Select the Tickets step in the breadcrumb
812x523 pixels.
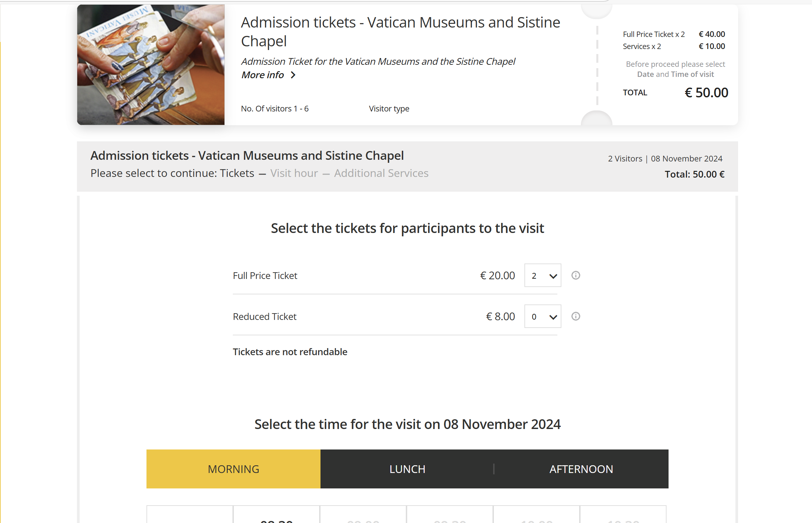(237, 173)
